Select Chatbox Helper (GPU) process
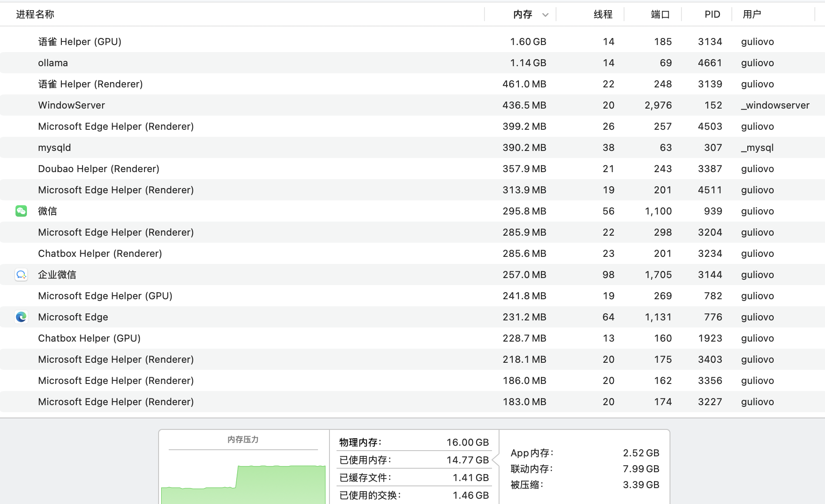 (412, 338)
